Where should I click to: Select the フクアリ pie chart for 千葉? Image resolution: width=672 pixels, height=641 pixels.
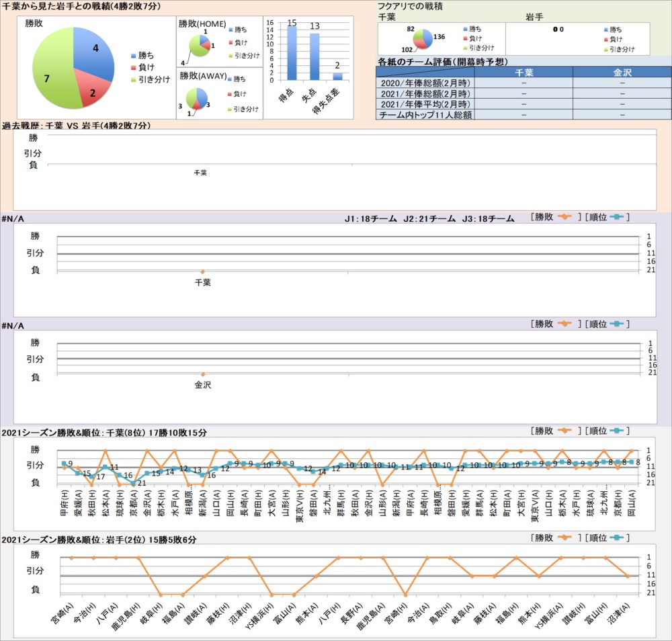tap(423, 39)
